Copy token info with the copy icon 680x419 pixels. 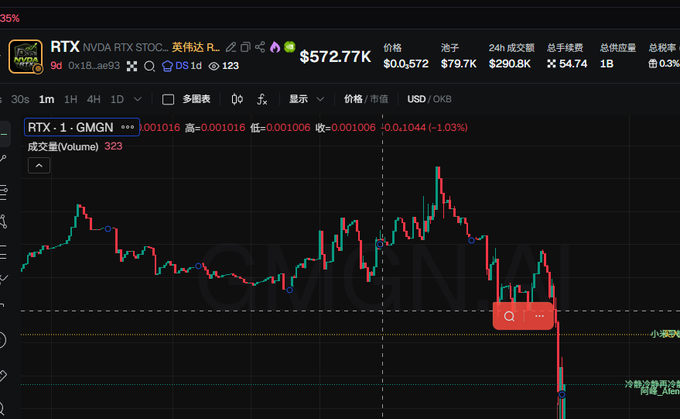(x=245, y=47)
